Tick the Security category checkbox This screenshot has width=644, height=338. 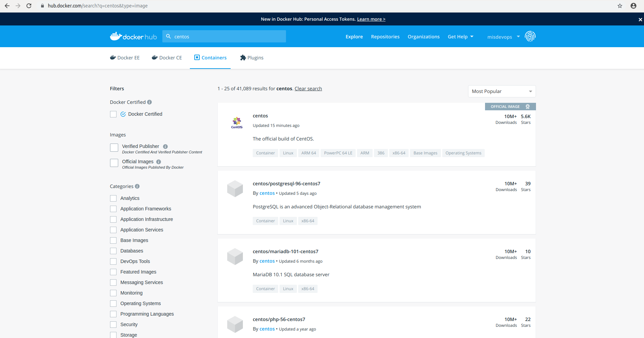tap(113, 324)
